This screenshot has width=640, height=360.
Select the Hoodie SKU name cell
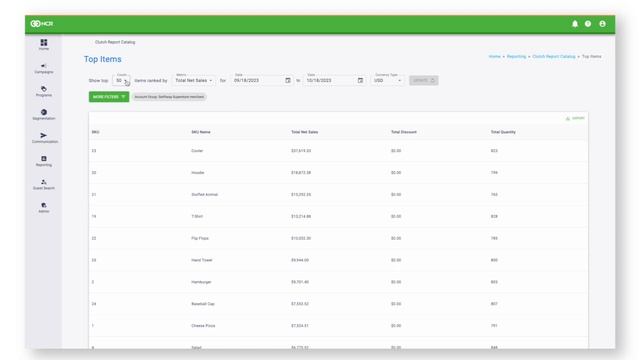point(198,173)
